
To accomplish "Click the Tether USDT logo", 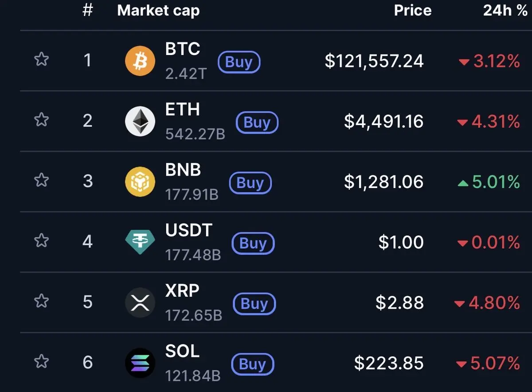I will 140,242.
